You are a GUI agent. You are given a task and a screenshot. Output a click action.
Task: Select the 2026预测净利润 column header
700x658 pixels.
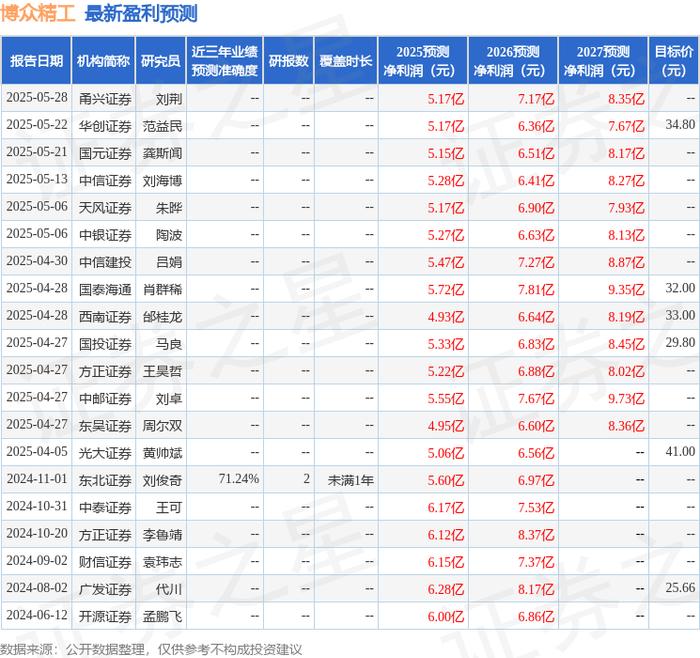point(513,61)
